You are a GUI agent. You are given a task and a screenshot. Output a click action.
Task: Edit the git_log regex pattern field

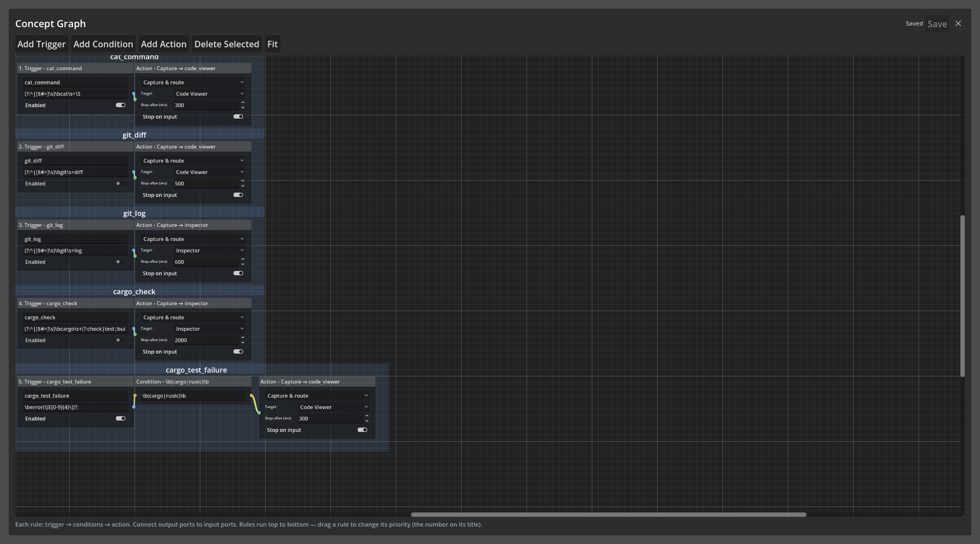75,251
